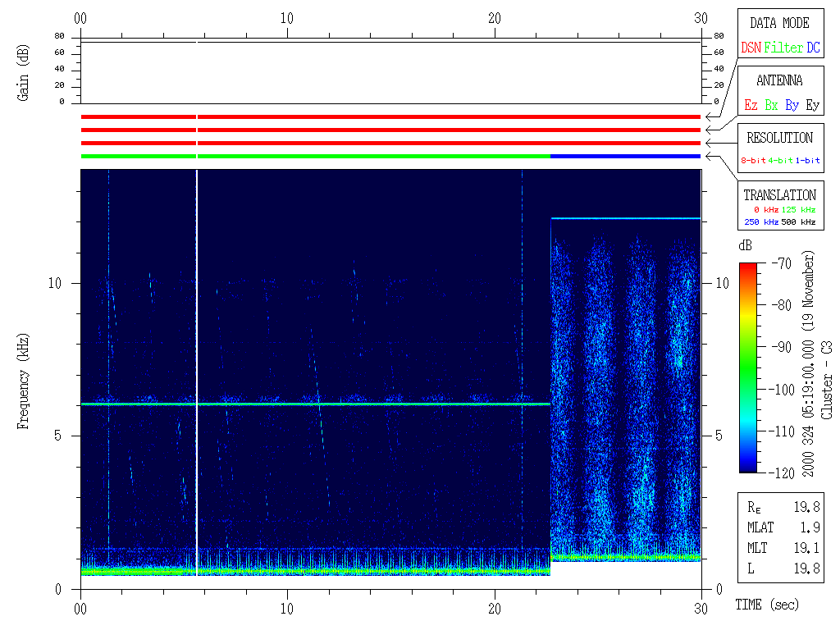Select the 8-bit resolution label

[753, 161]
